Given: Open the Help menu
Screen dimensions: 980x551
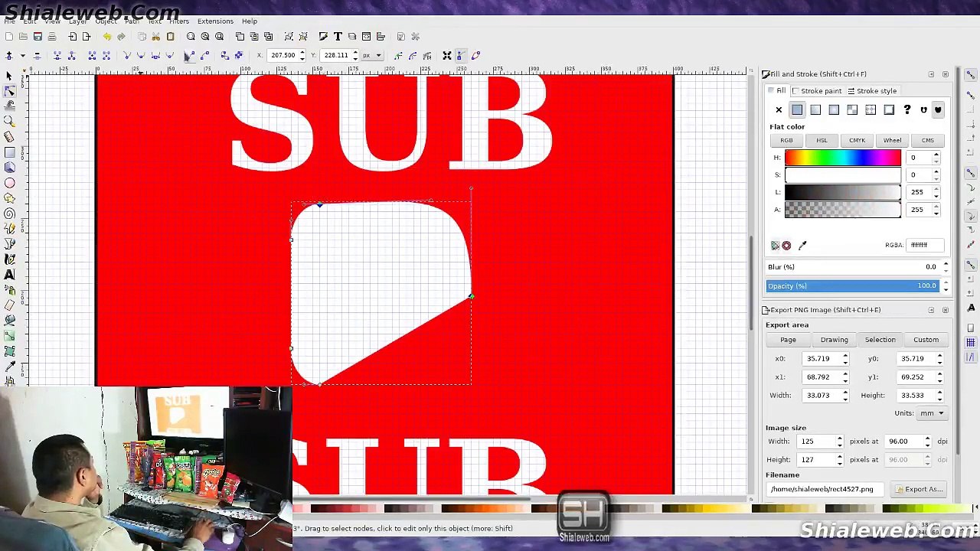Looking at the screenshot, I should tap(250, 21).
